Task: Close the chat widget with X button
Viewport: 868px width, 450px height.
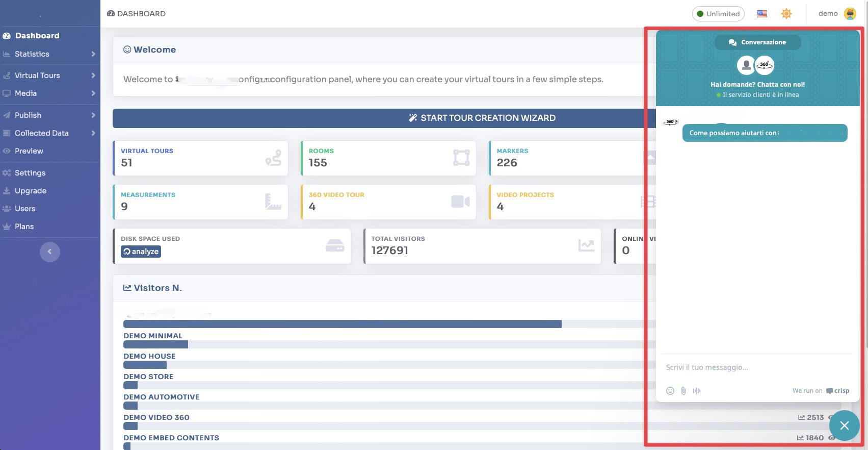Action: 845,426
